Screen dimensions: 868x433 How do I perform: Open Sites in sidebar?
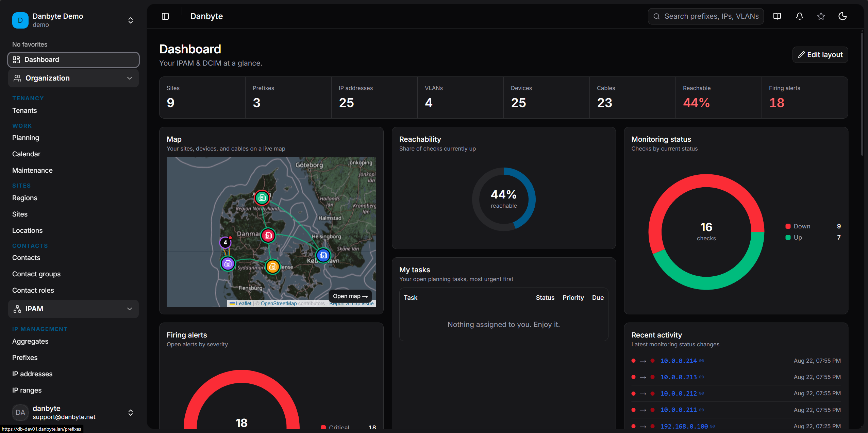click(20, 214)
